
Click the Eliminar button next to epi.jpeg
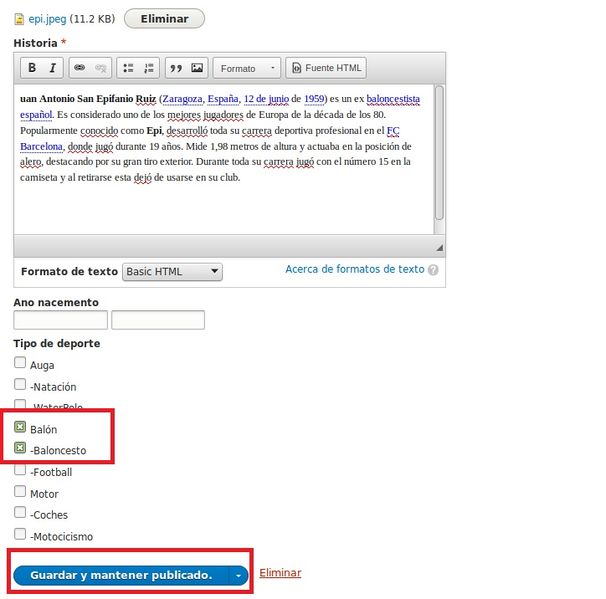tap(164, 19)
